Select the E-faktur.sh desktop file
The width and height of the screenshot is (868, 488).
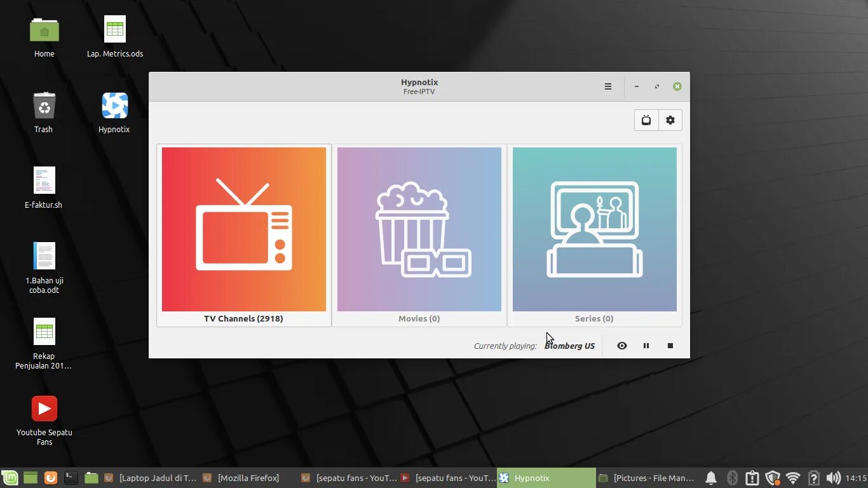(44, 188)
